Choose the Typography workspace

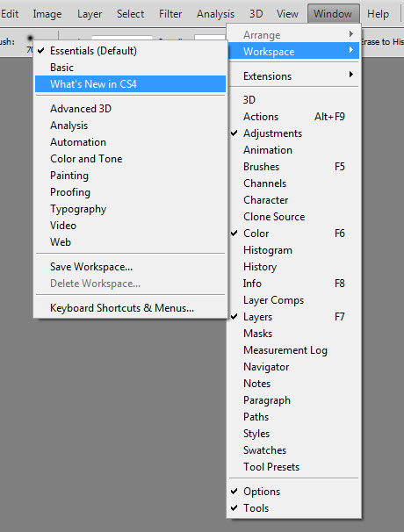pos(130,209)
